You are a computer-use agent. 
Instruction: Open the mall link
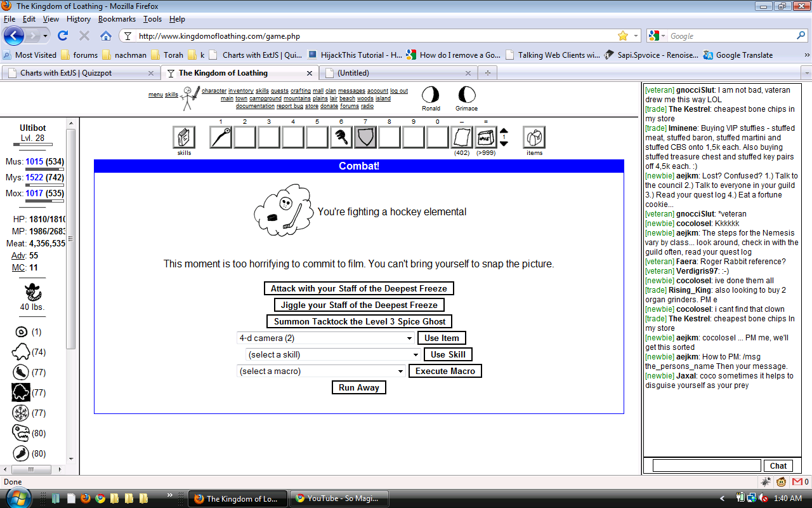click(318, 91)
